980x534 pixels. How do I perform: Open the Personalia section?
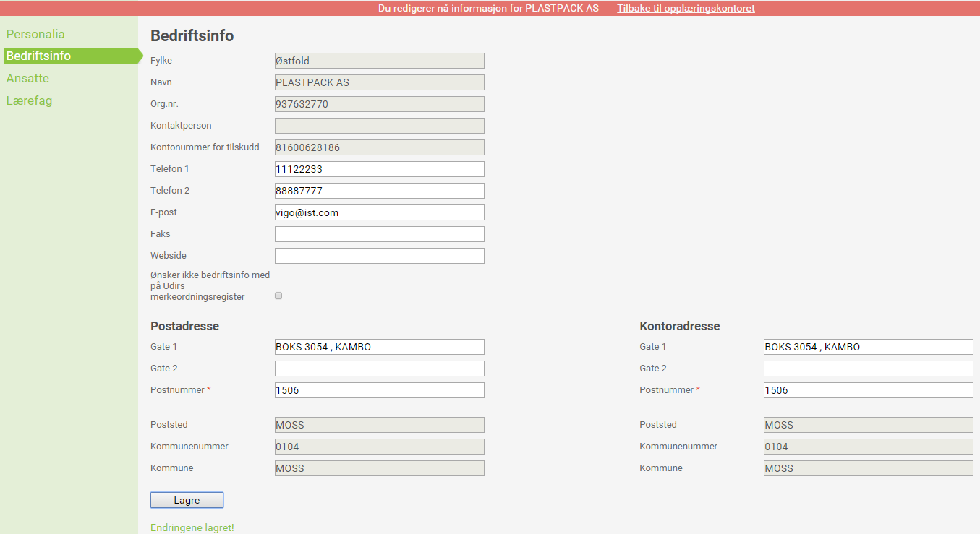[35, 34]
